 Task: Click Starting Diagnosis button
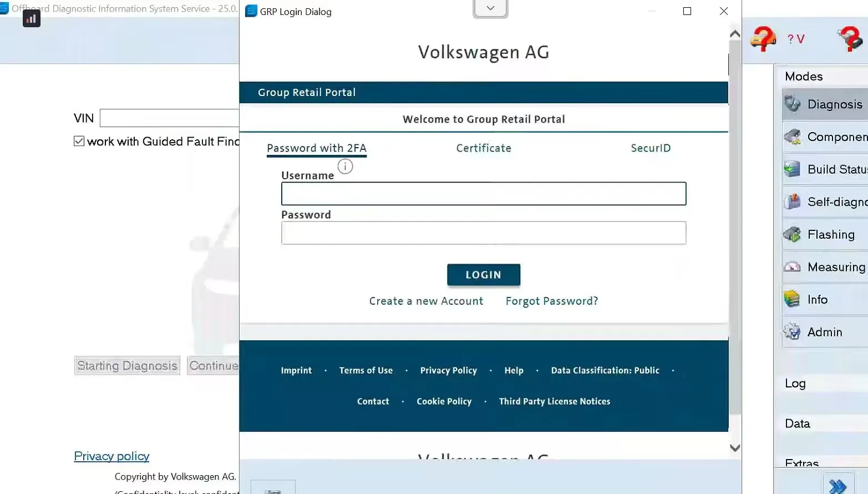tap(127, 366)
